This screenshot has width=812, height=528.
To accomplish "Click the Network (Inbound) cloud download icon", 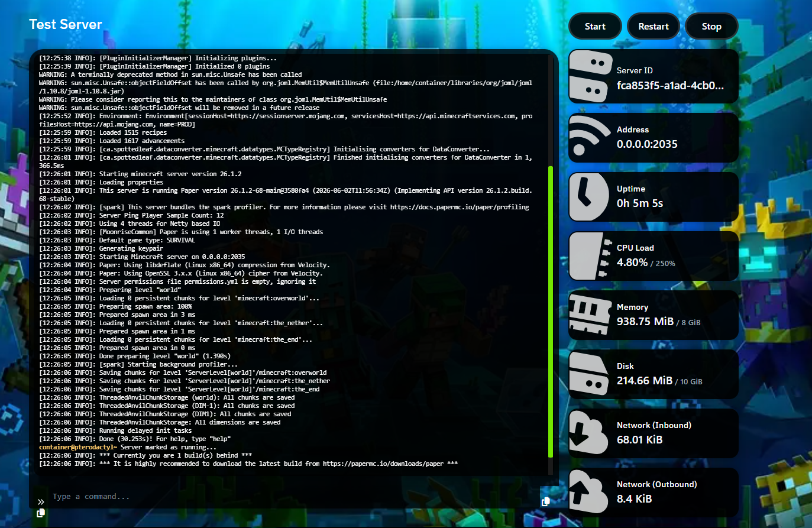I will (588, 433).
